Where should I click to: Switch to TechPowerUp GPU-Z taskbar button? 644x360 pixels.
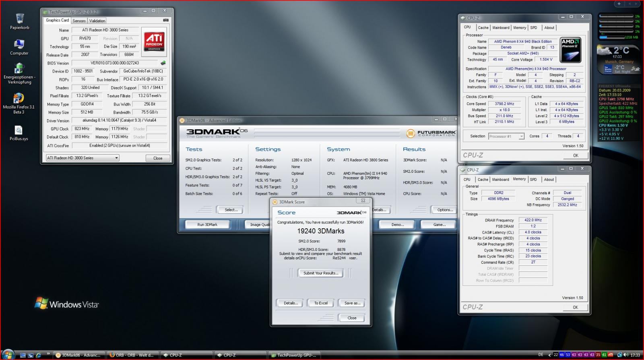[x=294, y=355]
